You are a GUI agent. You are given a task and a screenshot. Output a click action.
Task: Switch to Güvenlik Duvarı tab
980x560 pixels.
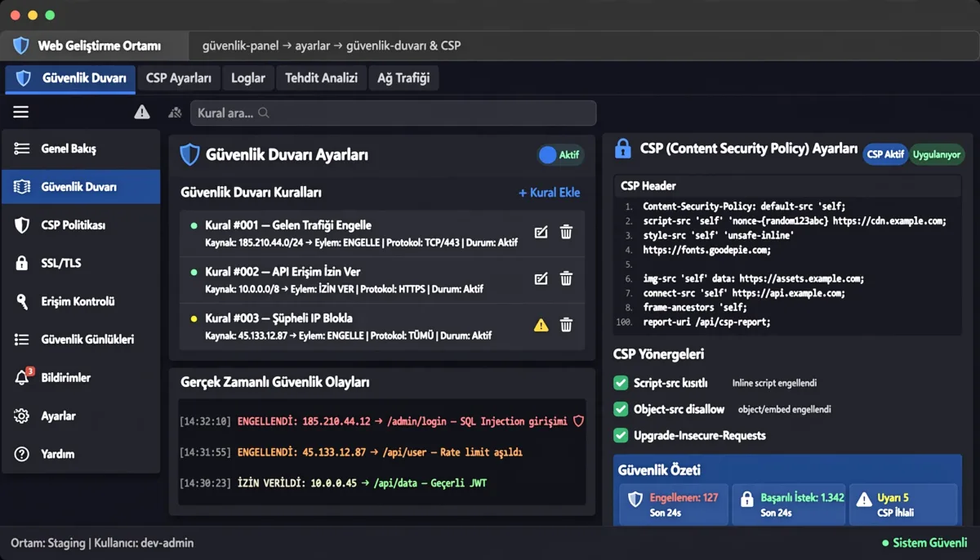coord(70,78)
